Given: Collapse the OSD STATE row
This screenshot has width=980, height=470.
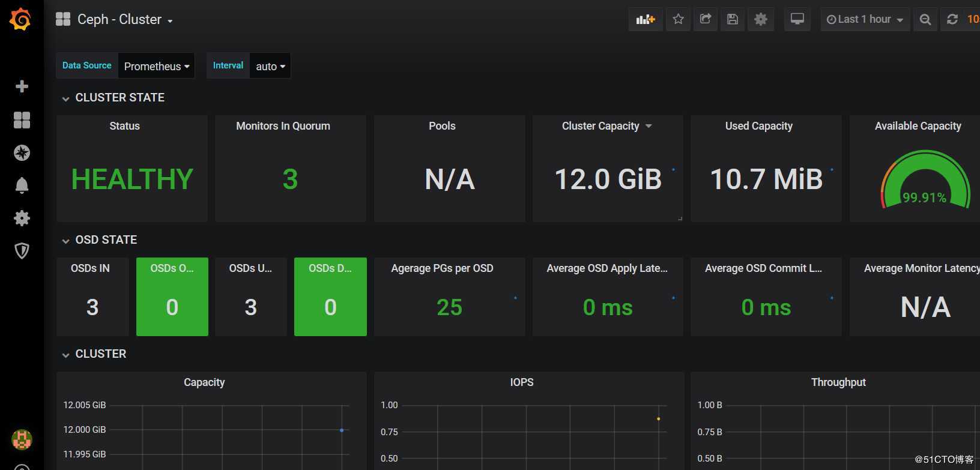Looking at the screenshot, I should [x=100, y=240].
